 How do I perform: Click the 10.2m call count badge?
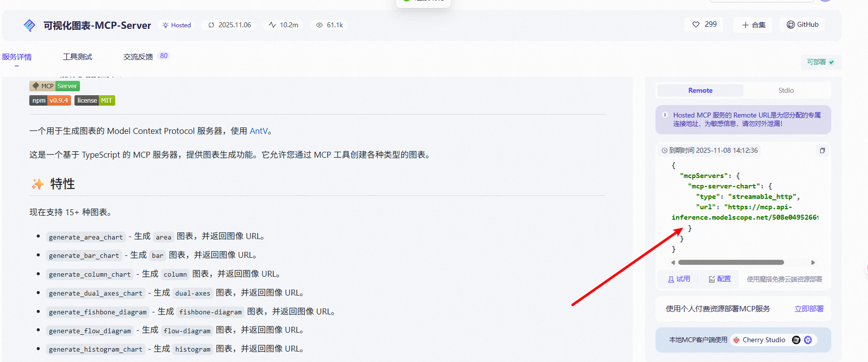coord(284,25)
